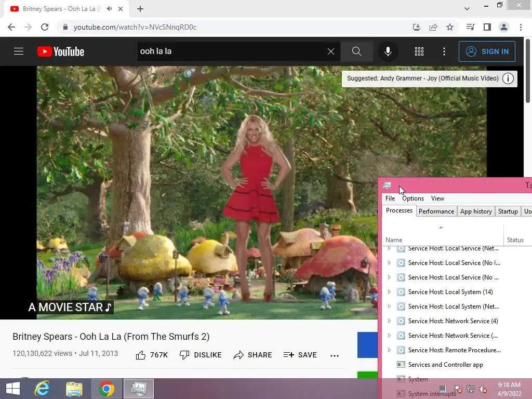Click SAVE to add to playlist
The height and width of the screenshot is (399, 532).
300,355
